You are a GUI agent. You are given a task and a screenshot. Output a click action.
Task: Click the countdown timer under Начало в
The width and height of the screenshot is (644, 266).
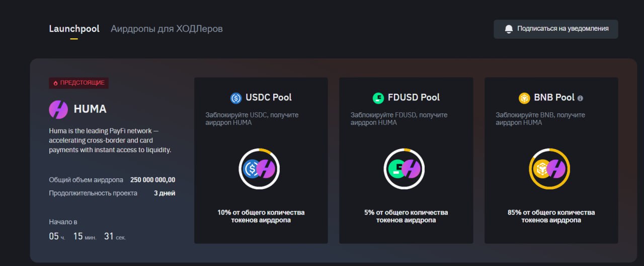(87, 236)
